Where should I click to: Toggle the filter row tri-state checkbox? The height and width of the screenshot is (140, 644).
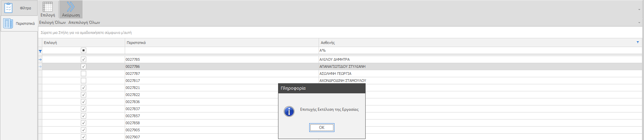click(84, 50)
